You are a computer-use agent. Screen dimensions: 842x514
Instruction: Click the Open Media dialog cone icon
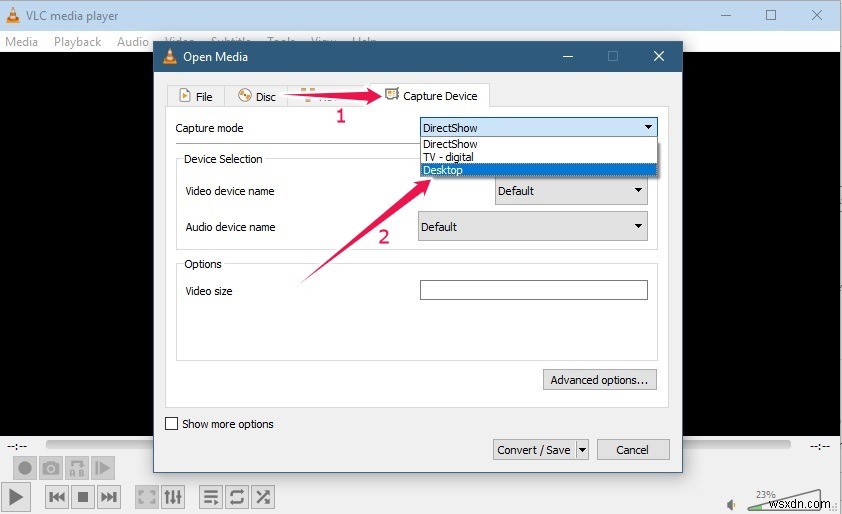pyautogui.click(x=170, y=56)
